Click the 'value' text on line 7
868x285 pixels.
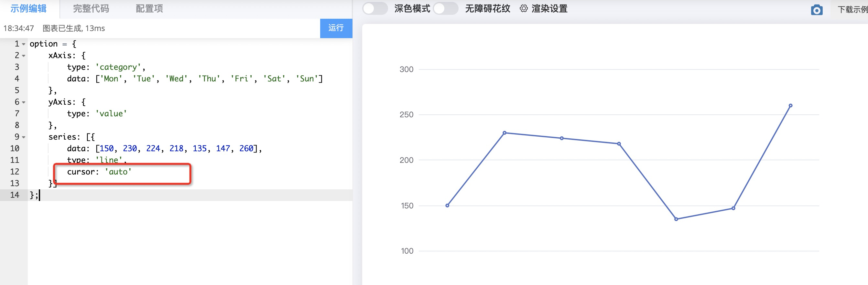(111, 113)
